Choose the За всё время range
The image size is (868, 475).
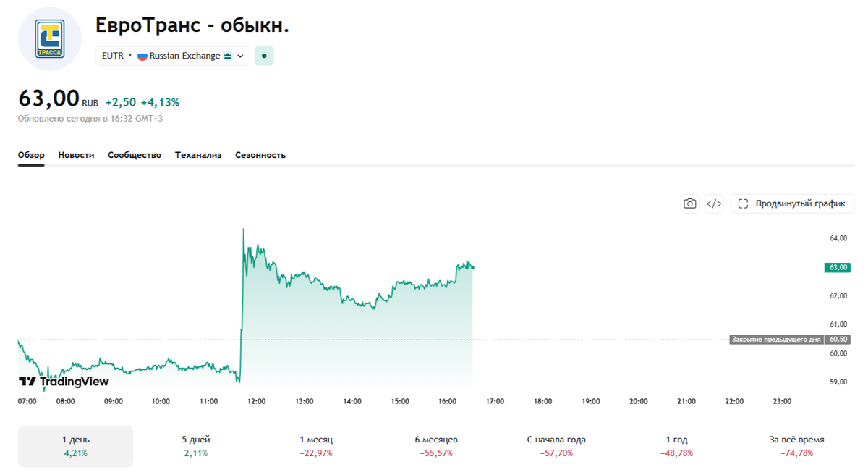pos(796,446)
